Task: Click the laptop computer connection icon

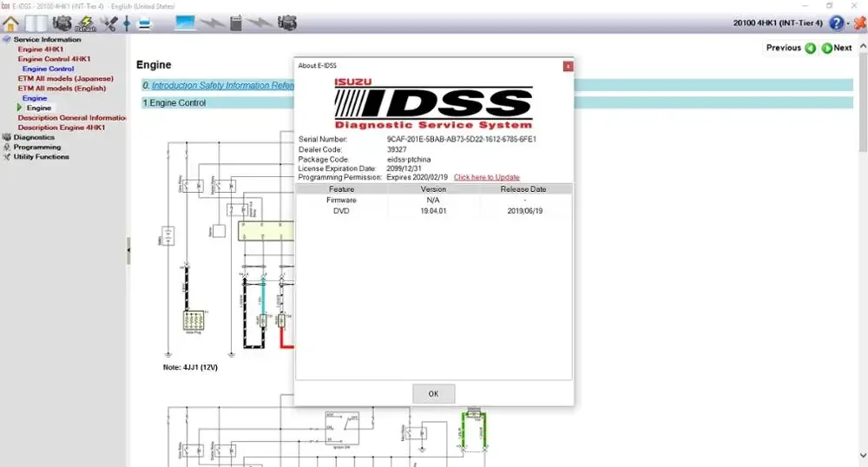Action: tap(184, 23)
